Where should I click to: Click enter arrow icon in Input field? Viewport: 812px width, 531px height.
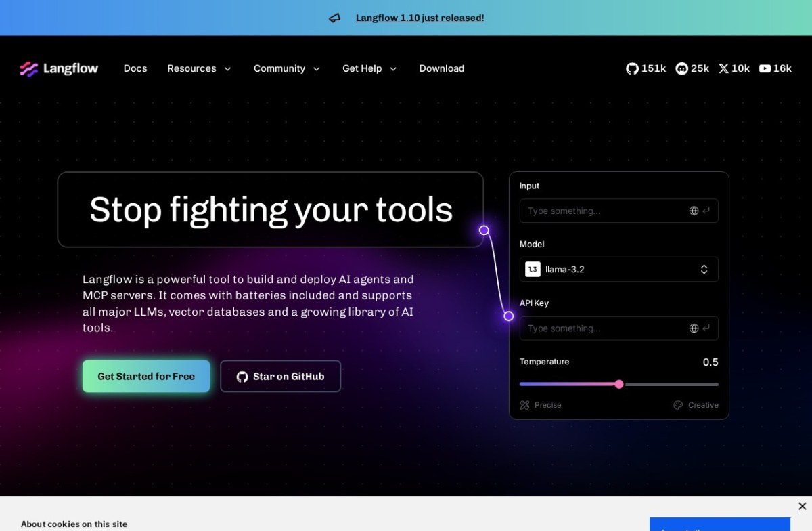706,211
